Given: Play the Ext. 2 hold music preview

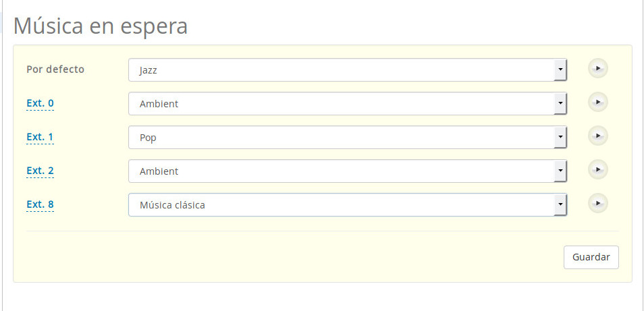Looking at the screenshot, I should pyautogui.click(x=597, y=169).
